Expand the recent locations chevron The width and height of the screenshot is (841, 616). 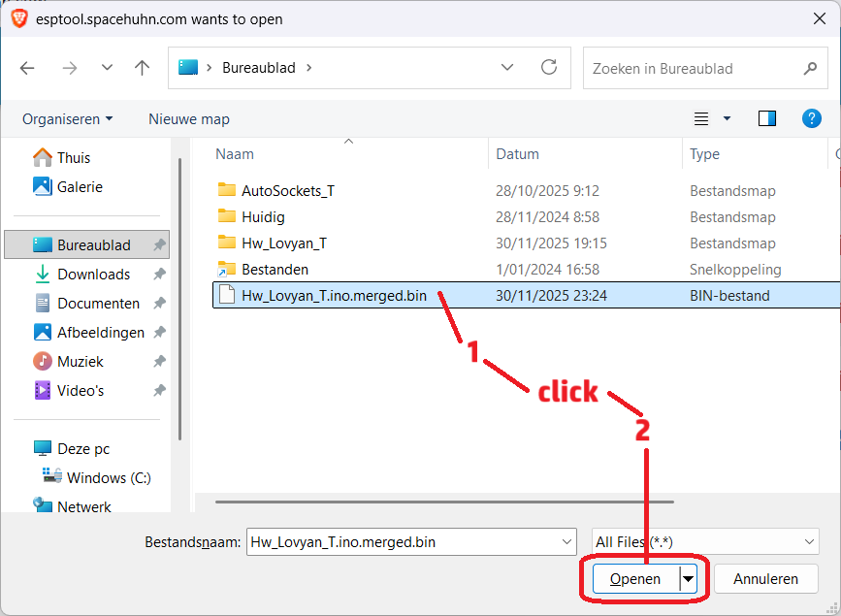pos(107,68)
